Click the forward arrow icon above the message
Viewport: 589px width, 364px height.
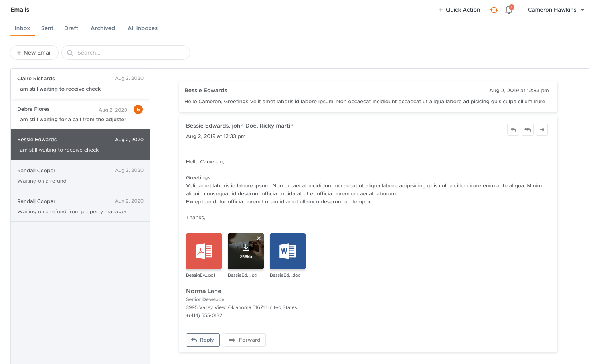[542, 129]
